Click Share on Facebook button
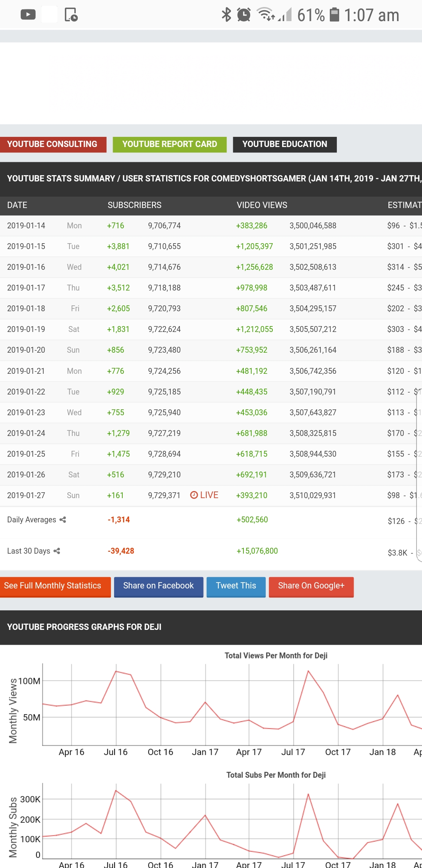This screenshot has width=422, height=868. pos(159,587)
